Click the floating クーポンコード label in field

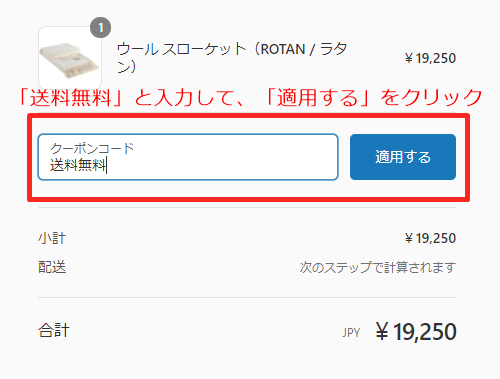click(92, 148)
